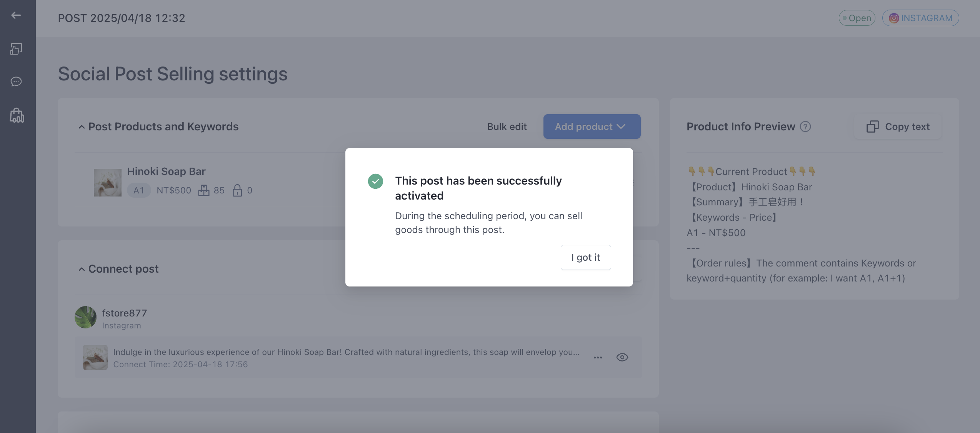Click the 【Product】Hinoki Soap Bar preview line
Viewport: 980px width, 433px height.
(x=750, y=187)
